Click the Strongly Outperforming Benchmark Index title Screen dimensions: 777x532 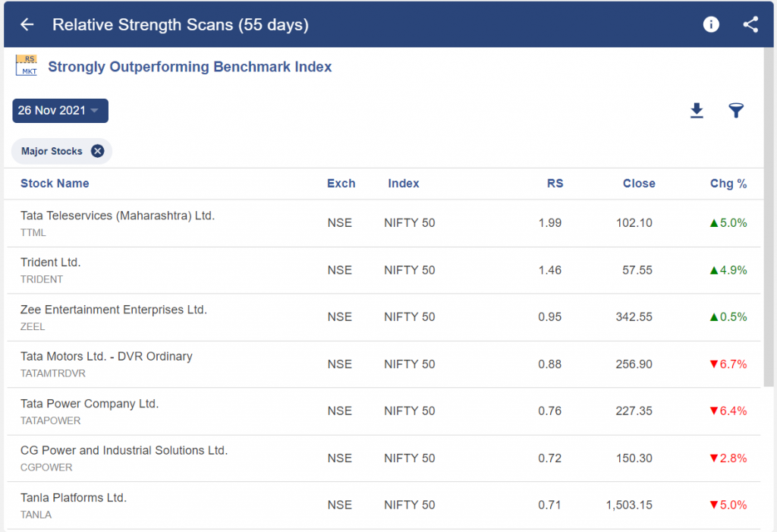tap(190, 67)
